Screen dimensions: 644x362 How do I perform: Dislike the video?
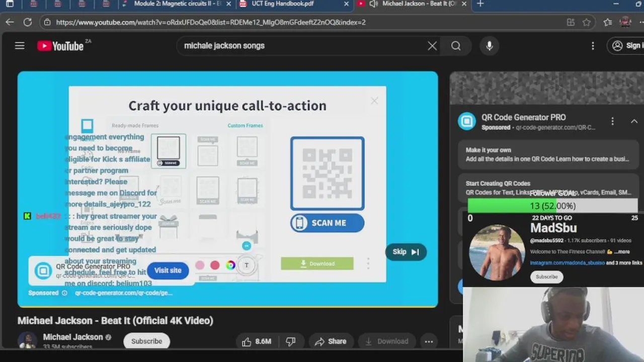click(290, 341)
